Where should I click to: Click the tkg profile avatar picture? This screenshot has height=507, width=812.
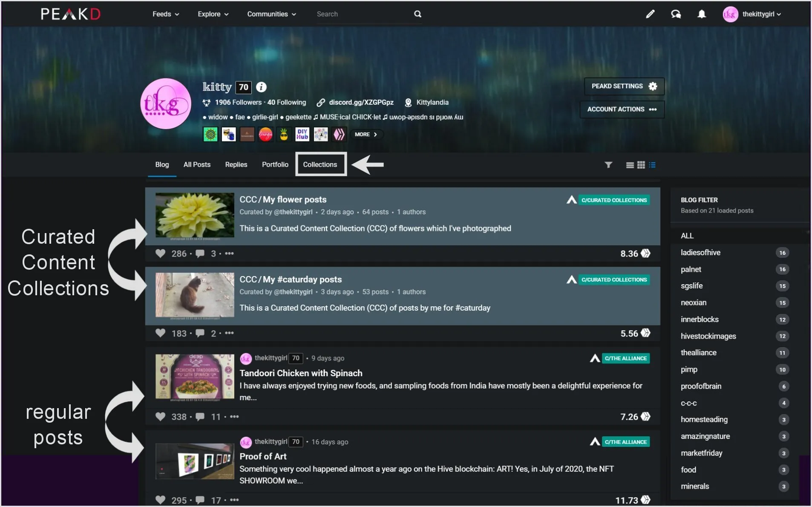coord(166,104)
